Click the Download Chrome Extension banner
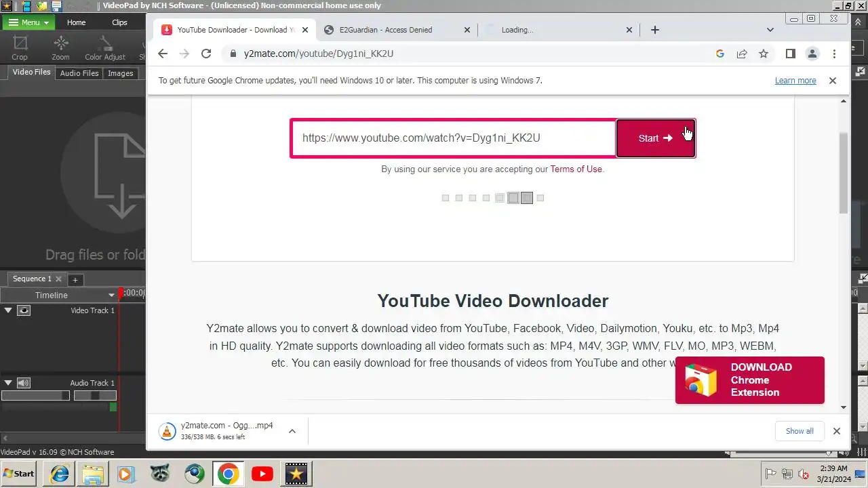This screenshot has width=868, height=488. [x=750, y=380]
